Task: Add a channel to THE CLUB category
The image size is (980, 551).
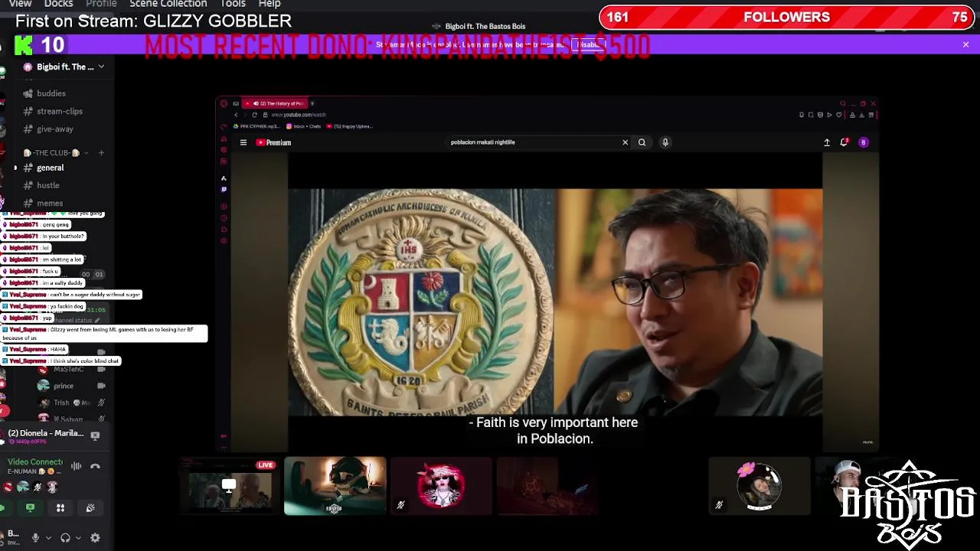Action: [x=100, y=152]
